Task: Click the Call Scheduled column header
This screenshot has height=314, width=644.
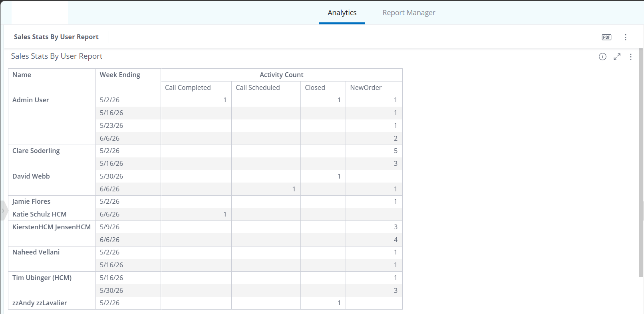Action: [266, 87]
